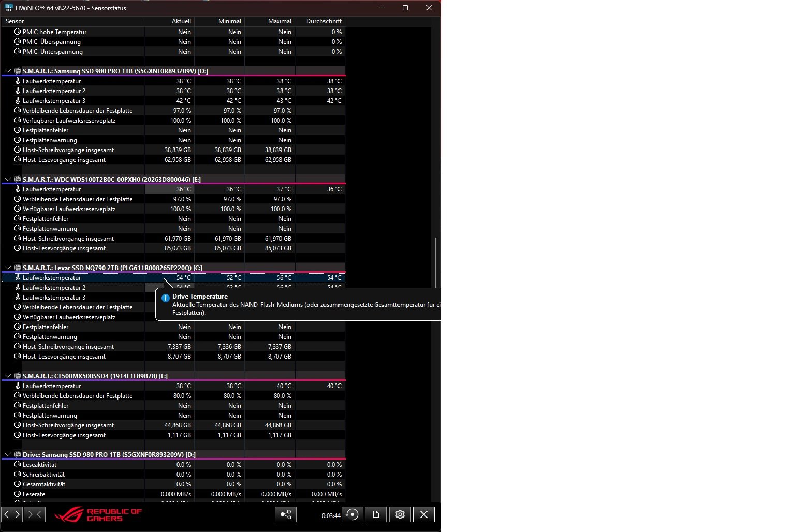Select WDC Festplattenwarnung row
The image size is (795, 532).
173,228
